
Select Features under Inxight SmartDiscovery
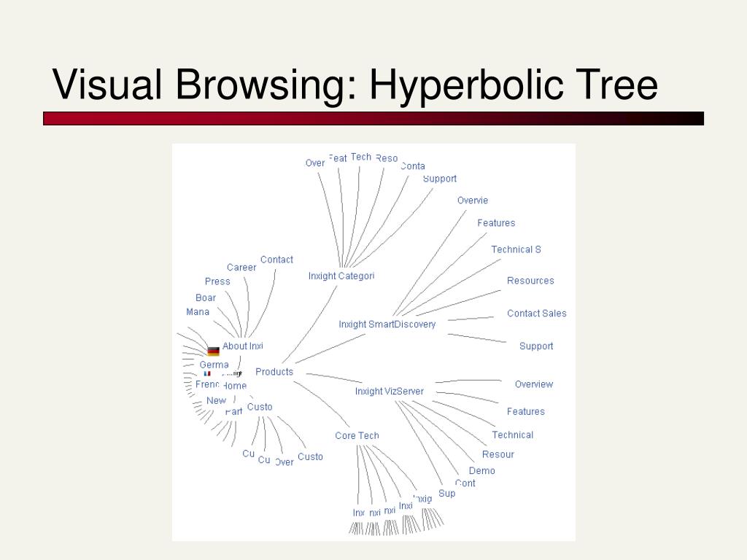point(496,223)
